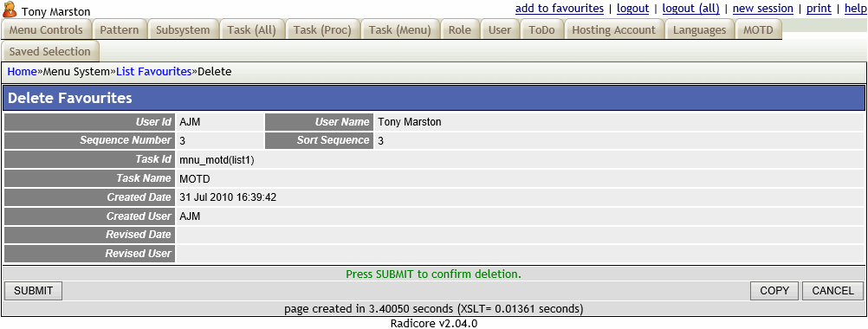
Task: Click the User Name value Tony Marston
Action: (x=409, y=122)
